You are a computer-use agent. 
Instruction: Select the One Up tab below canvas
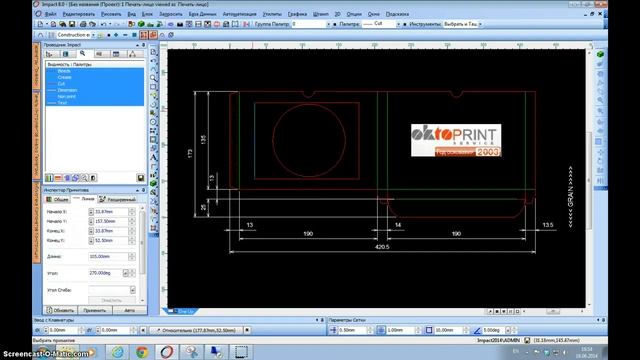tap(182, 311)
